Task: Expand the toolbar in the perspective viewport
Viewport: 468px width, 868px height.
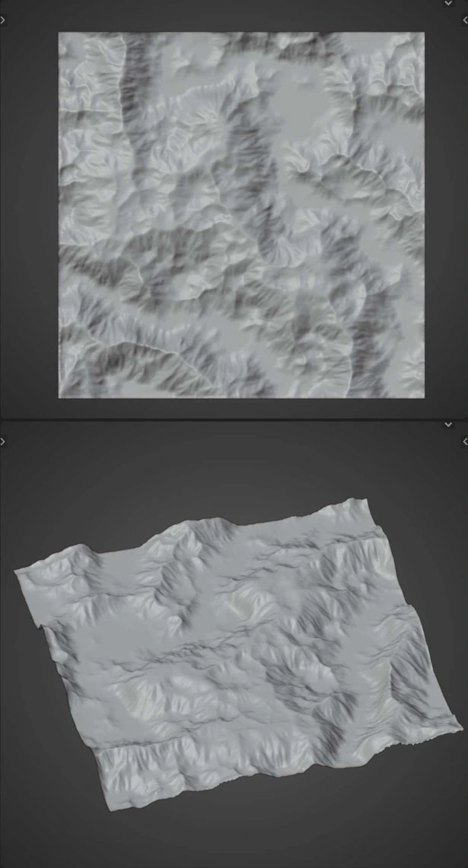Action: (3, 442)
